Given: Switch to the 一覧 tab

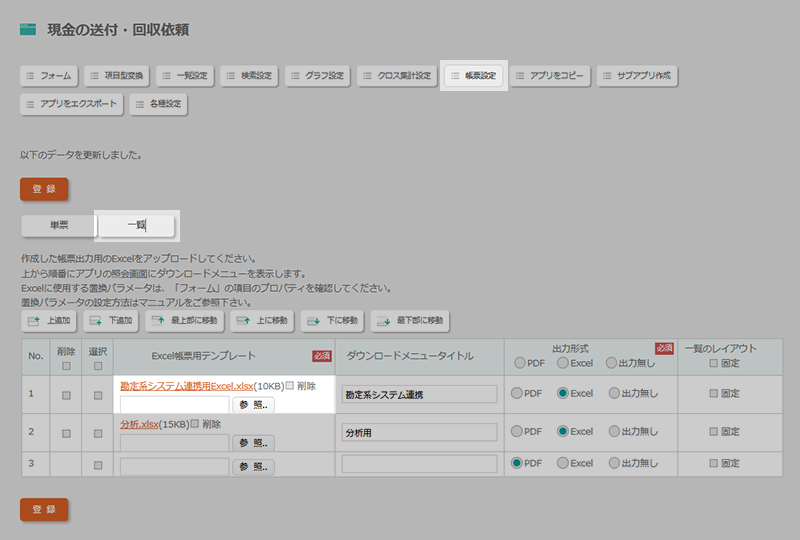Looking at the screenshot, I should tap(136, 226).
